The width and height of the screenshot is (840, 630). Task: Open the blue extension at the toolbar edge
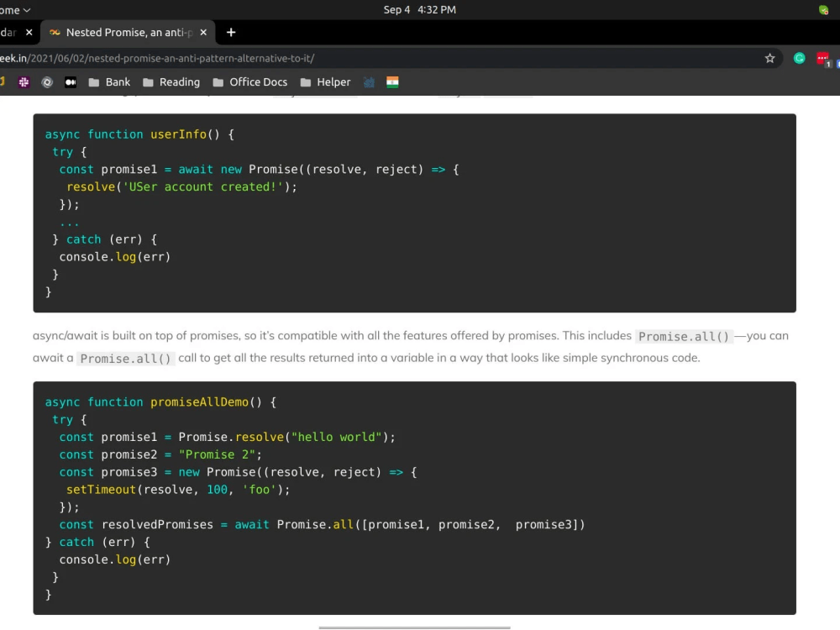pyautogui.click(x=837, y=59)
